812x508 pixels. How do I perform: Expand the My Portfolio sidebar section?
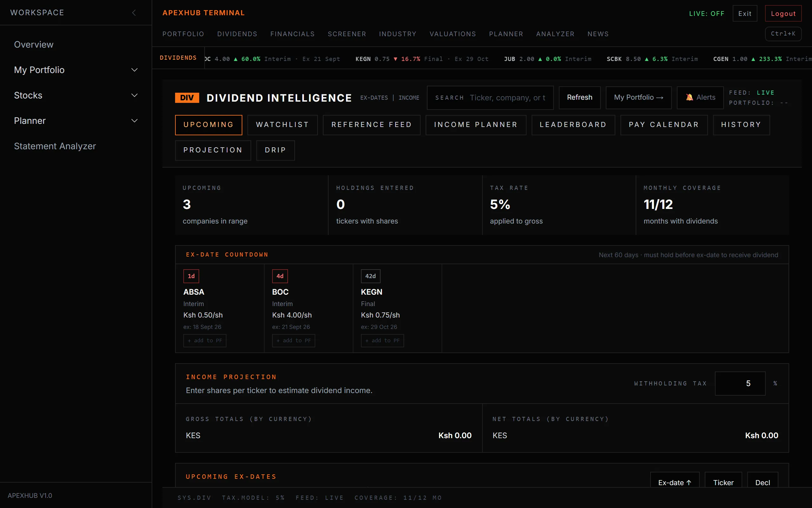[x=76, y=70]
